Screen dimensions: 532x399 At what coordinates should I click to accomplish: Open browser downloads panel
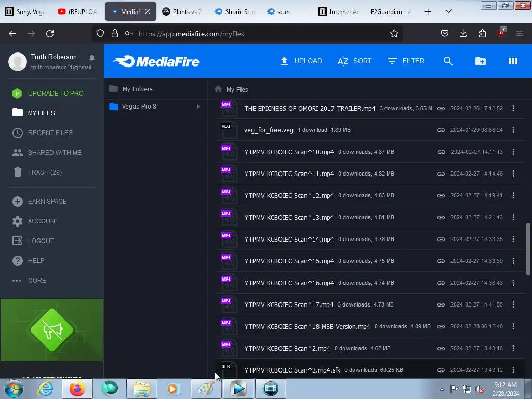tap(463, 33)
